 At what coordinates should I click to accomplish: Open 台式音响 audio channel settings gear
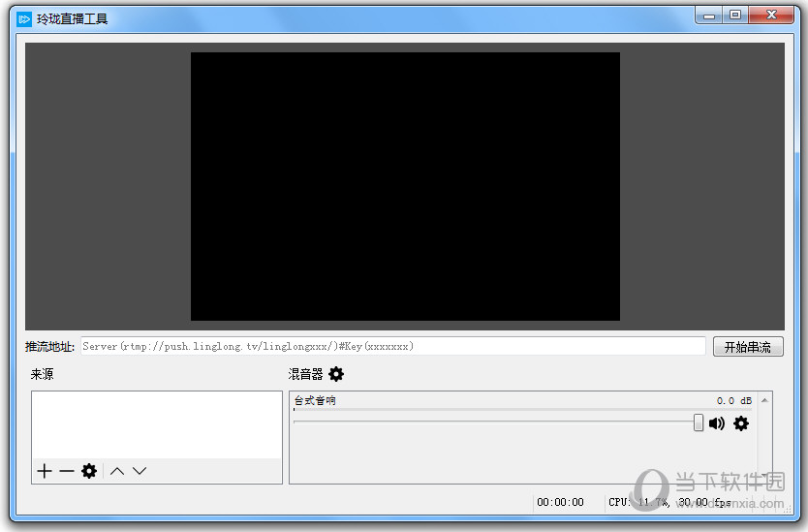point(741,423)
